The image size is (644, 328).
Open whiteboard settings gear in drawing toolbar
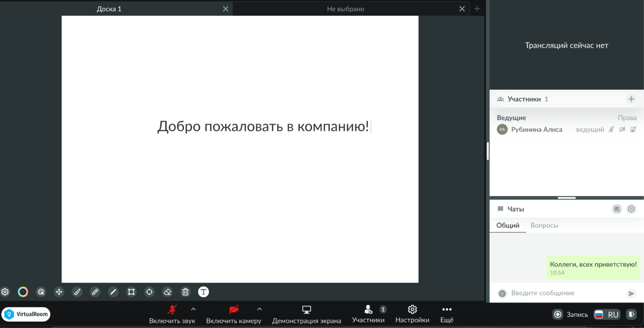[5, 292]
